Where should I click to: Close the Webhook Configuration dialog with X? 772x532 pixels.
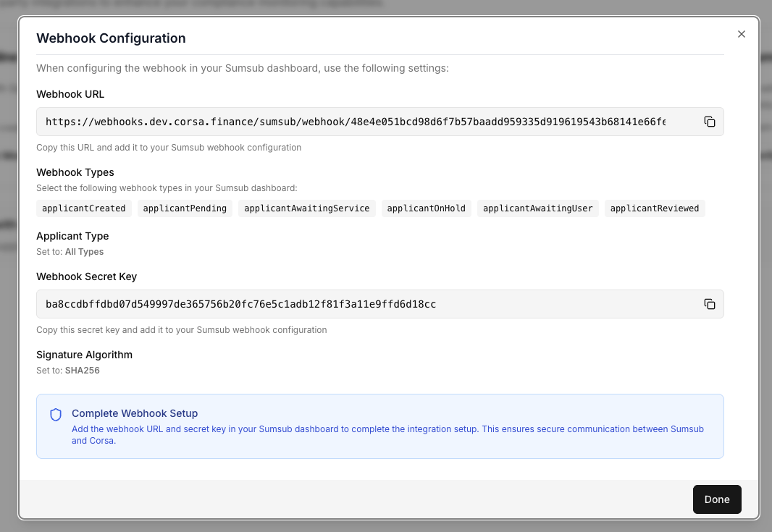[x=742, y=34]
